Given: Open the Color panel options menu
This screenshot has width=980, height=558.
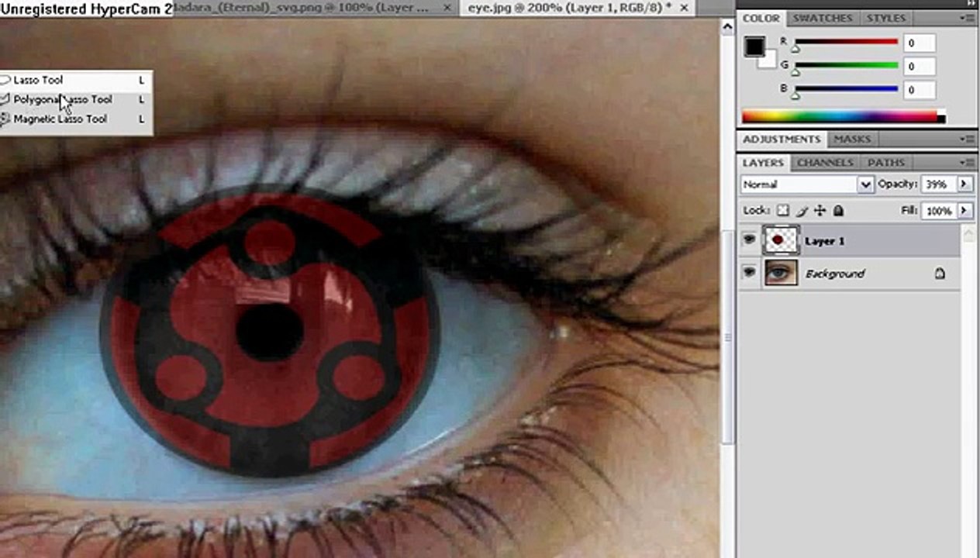Looking at the screenshot, I should point(968,18).
